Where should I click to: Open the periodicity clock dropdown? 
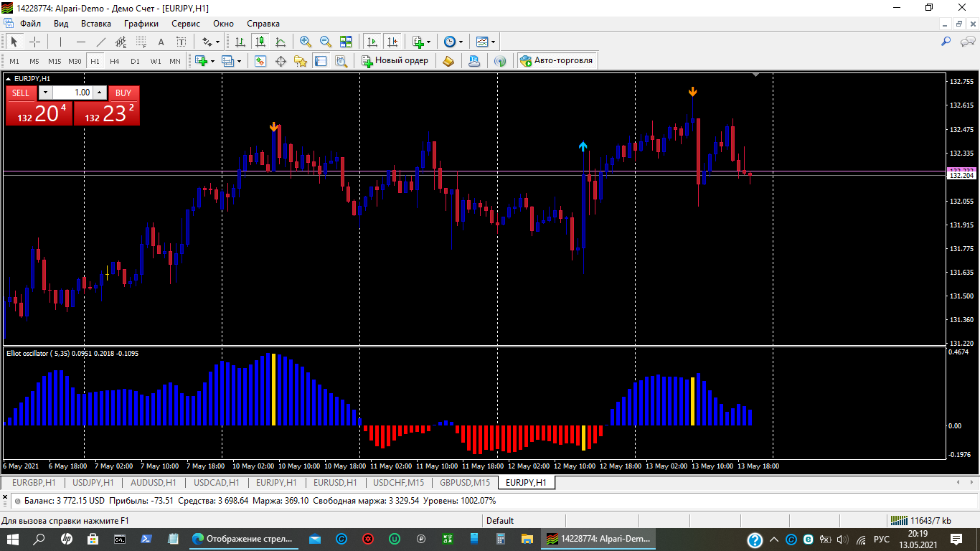[x=461, y=42]
